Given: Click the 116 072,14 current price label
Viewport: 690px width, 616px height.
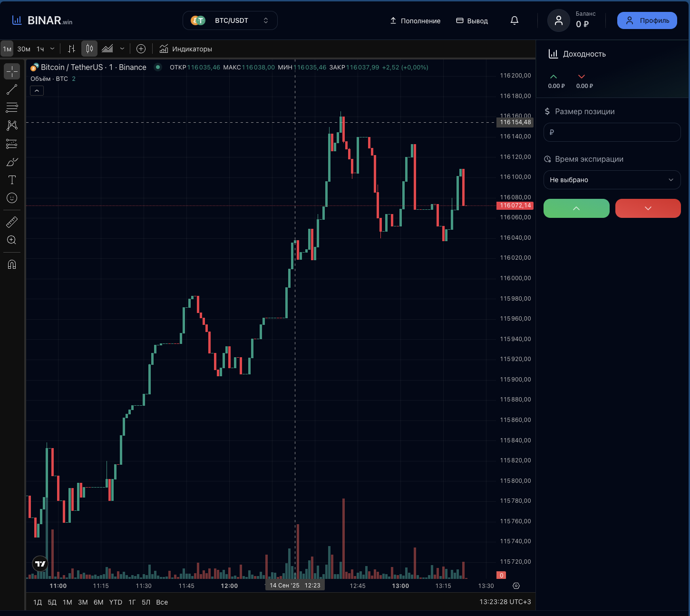Looking at the screenshot, I should click(x=515, y=205).
